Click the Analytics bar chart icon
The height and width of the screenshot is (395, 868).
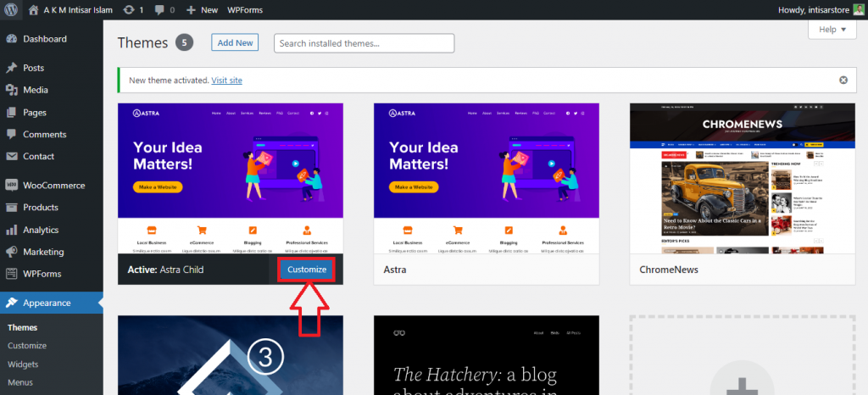[12, 230]
